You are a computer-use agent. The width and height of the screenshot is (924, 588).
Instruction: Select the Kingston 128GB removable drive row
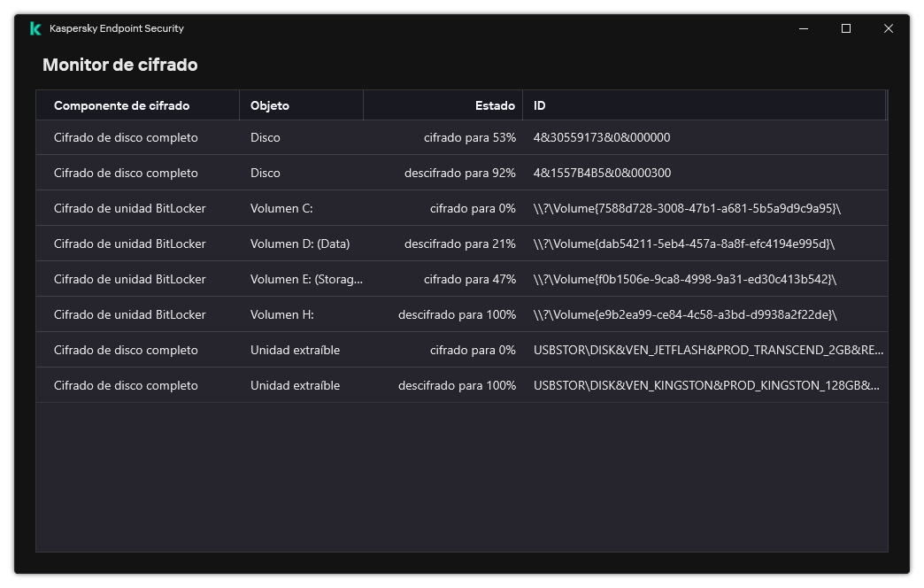coord(126,385)
